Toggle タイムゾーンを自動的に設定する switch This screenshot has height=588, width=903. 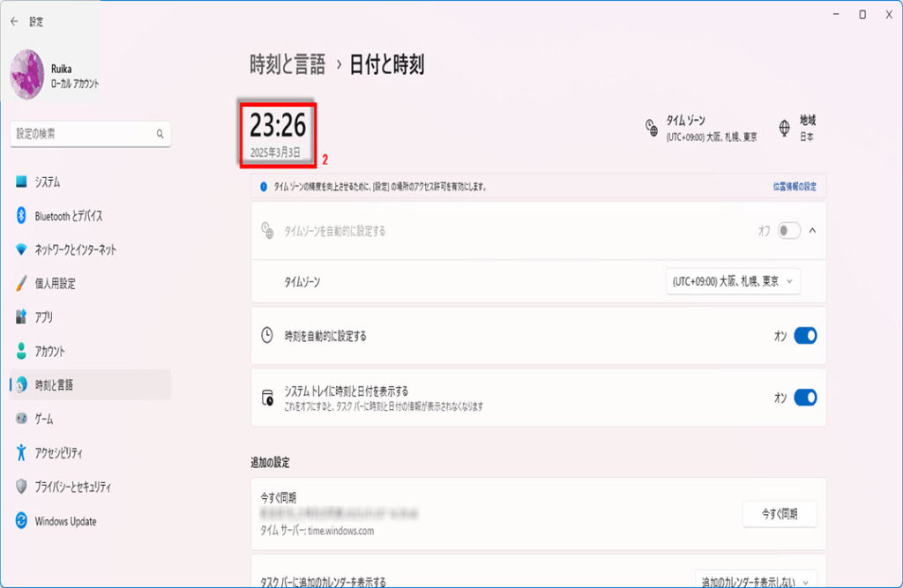(788, 230)
